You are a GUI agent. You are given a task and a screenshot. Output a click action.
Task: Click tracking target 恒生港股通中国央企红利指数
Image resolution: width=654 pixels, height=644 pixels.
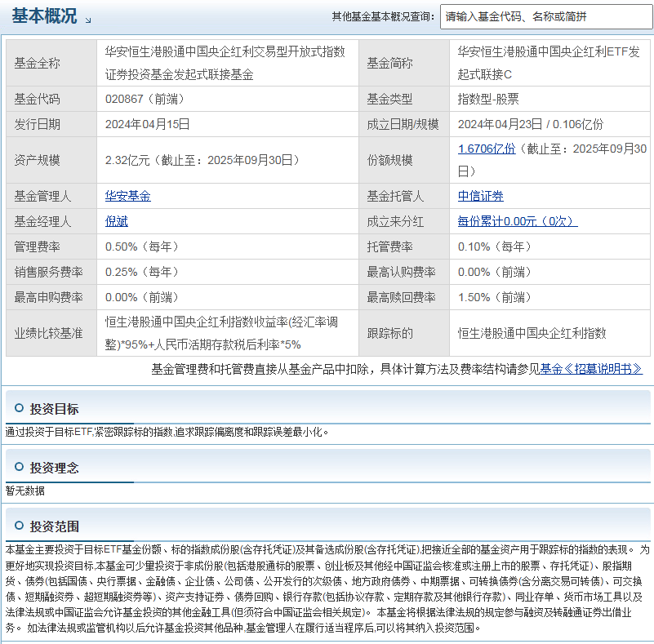532,333
